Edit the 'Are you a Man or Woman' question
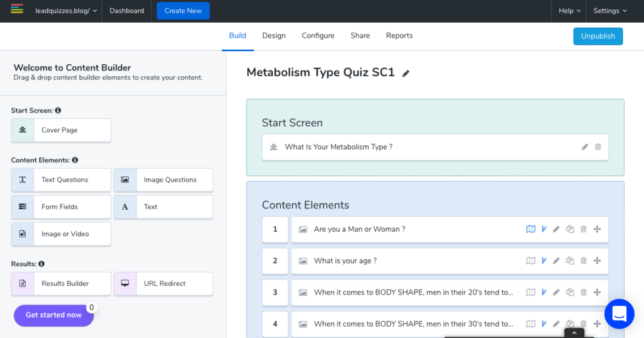This screenshot has height=338, width=644. 556,229
